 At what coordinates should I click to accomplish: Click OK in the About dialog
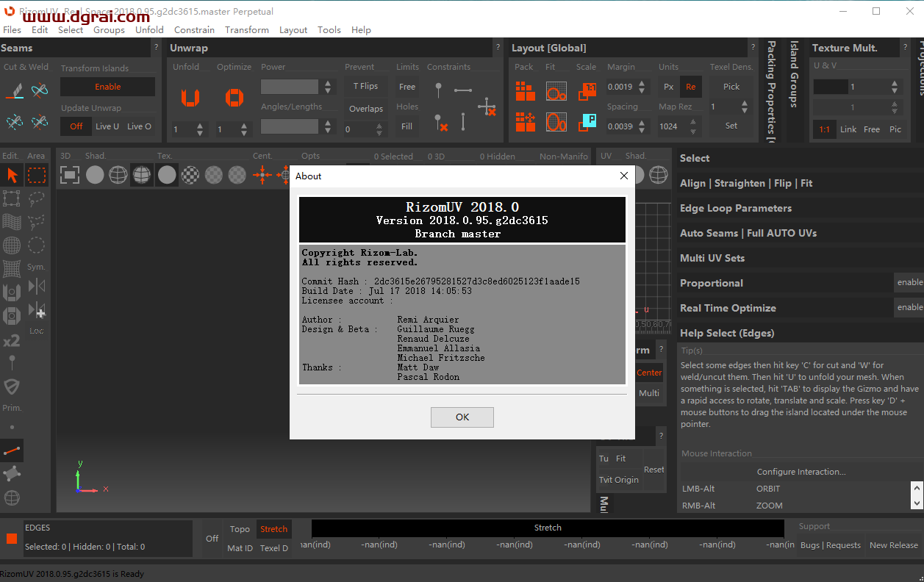462,417
